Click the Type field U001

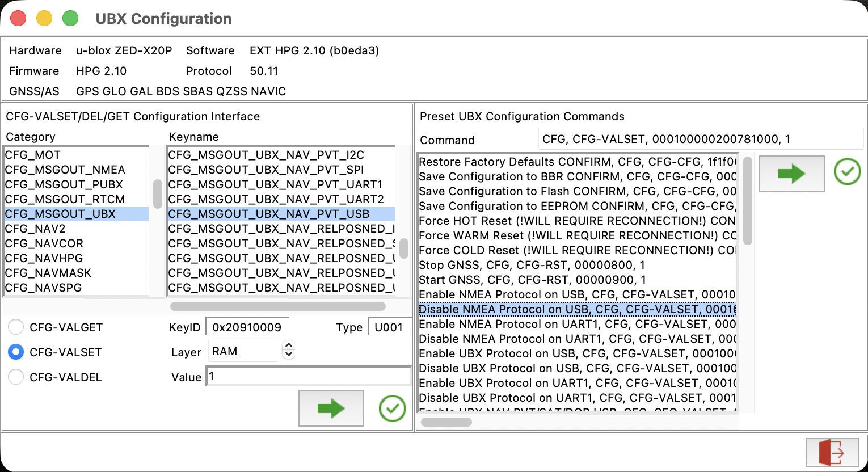[390, 327]
